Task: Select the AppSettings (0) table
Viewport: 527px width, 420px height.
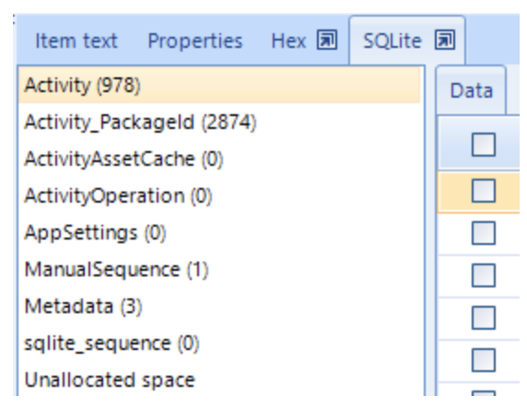Action: 219,232
